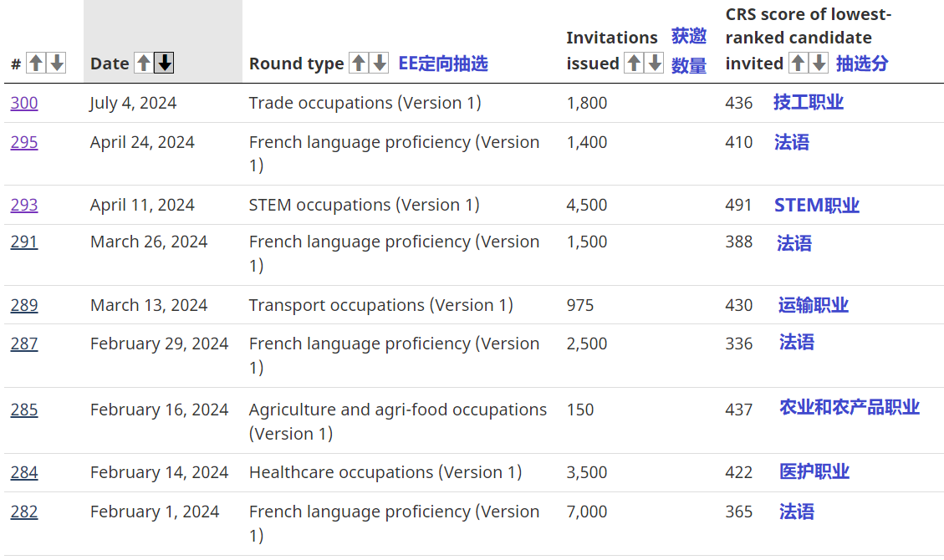This screenshot has width=944, height=560.
Task: Sort Round type ascending
Action: (359, 63)
